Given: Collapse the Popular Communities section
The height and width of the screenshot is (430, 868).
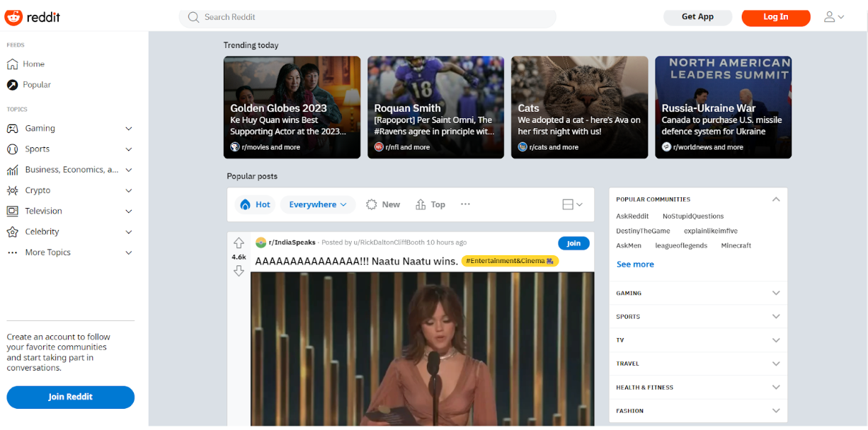Looking at the screenshot, I should pyautogui.click(x=776, y=199).
